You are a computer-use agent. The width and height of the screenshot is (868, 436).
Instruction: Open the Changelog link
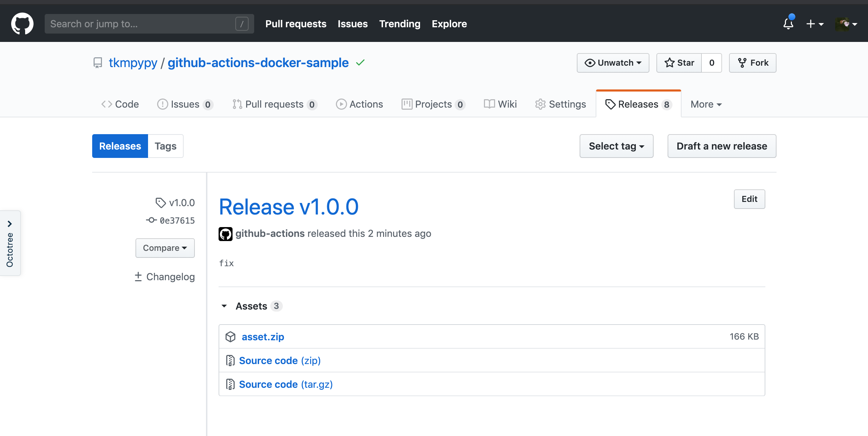170,277
